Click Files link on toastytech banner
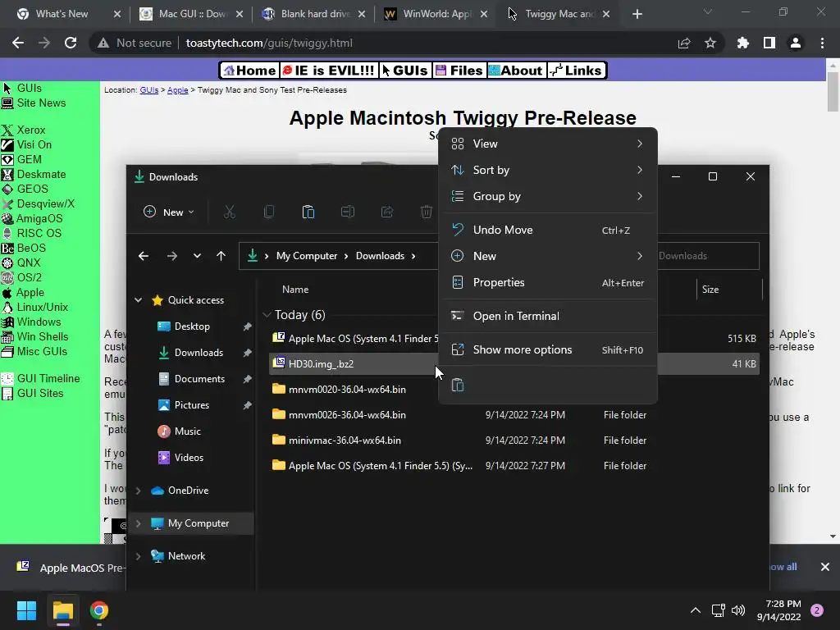The image size is (840, 630). click(x=459, y=71)
